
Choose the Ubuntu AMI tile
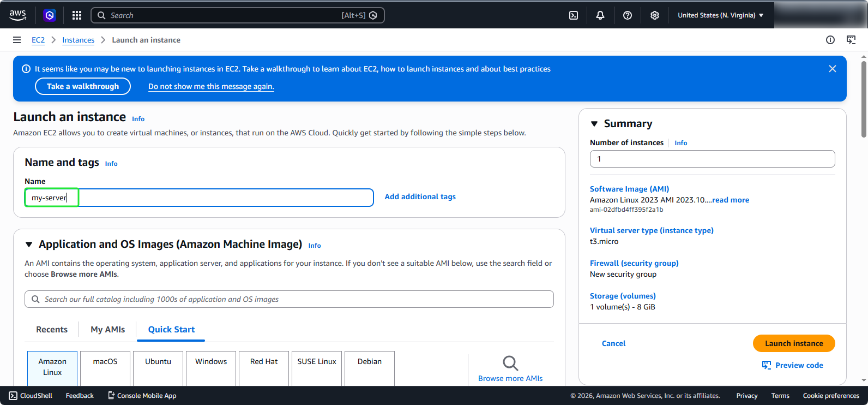(x=158, y=368)
